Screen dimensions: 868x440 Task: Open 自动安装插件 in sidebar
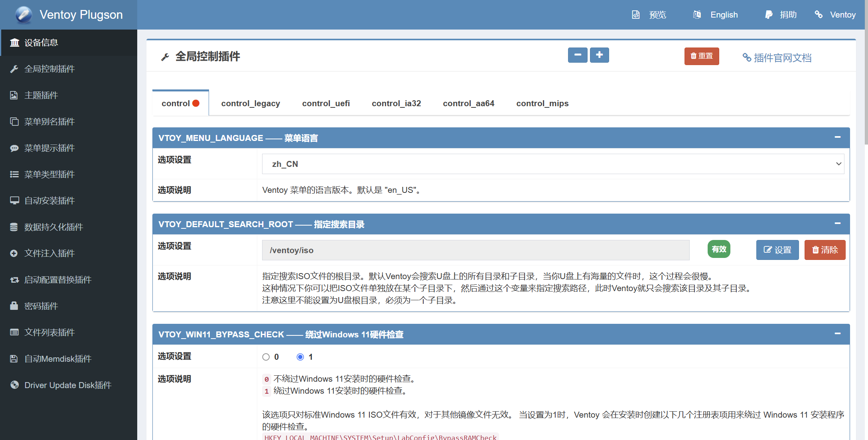(x=69, y=200)
